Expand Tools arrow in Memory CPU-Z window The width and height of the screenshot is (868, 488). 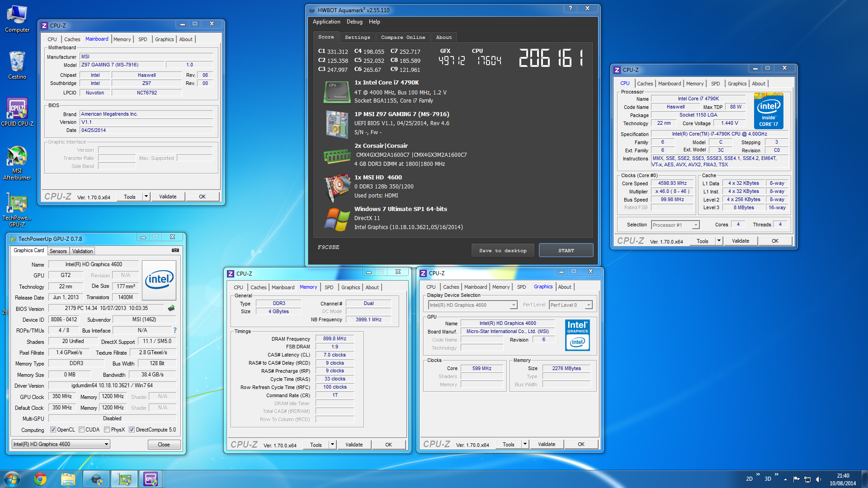click(x=332, y=445)
